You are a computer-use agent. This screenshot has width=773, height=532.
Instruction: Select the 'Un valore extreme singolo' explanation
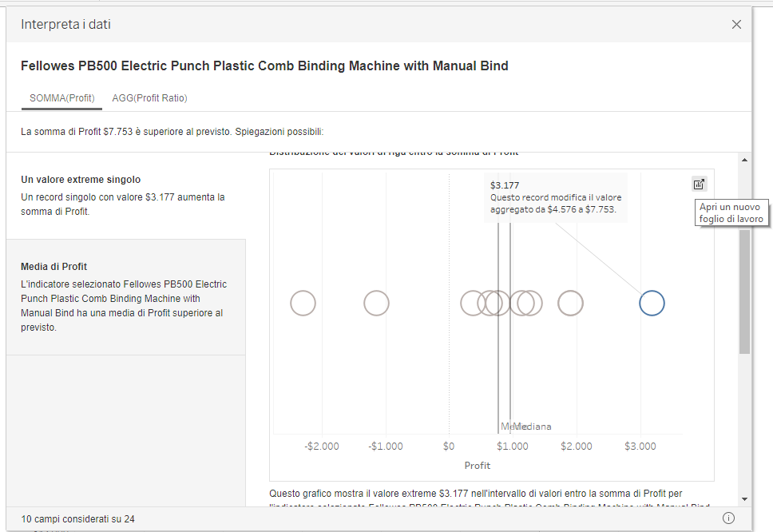[125, 196]
